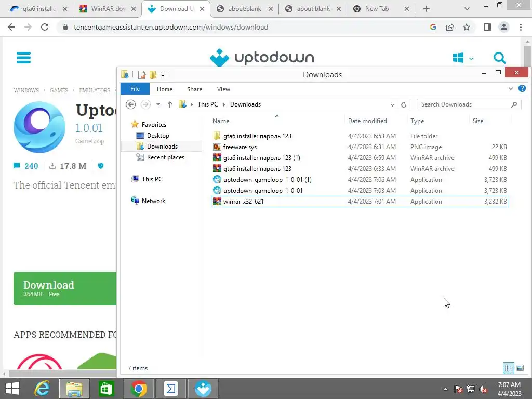The image size is (532, 399).
Task: Click Properties icon in quick access toolbar
Action: (x=142, y=75)
